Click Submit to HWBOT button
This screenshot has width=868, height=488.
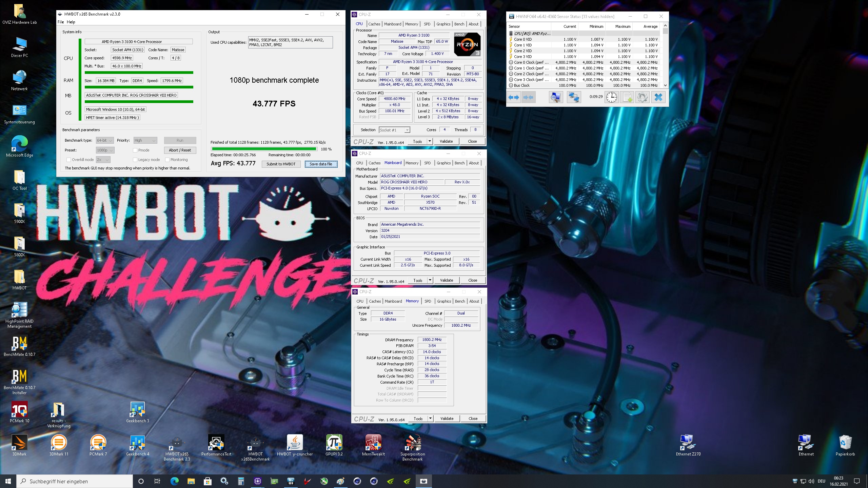coord(281,164)
